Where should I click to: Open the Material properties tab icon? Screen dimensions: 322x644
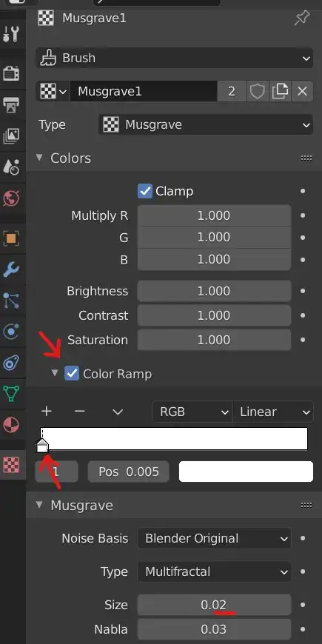click(11, 425)
